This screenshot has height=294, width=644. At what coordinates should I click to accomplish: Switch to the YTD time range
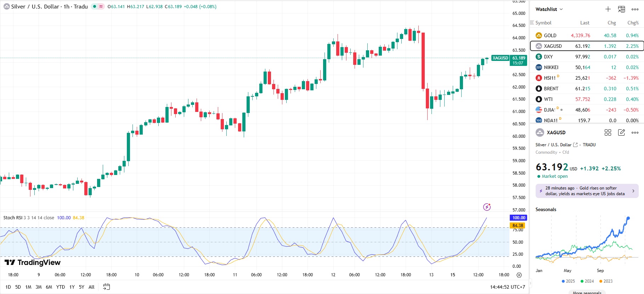tap(61, 287)
